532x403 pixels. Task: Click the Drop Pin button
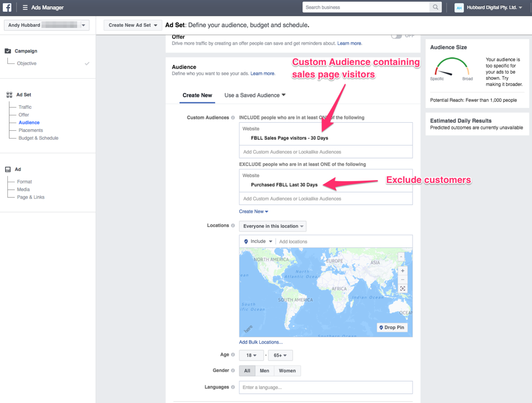392,327
